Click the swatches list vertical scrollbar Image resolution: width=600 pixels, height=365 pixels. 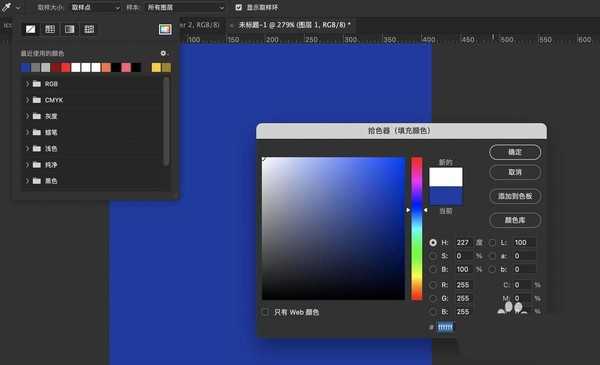[x=166, y=121]
